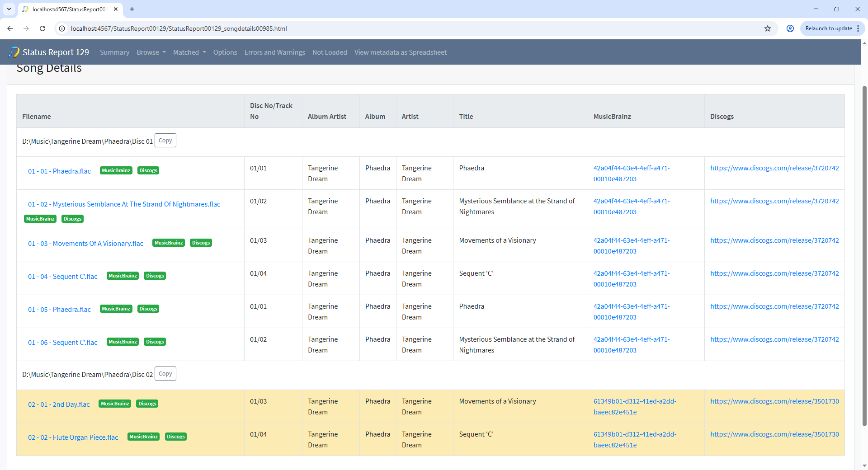Viewport: 868px width, 470px height.
Task: Open 01 - 01 - Phaedra.flac details
Action: (59, 171)
